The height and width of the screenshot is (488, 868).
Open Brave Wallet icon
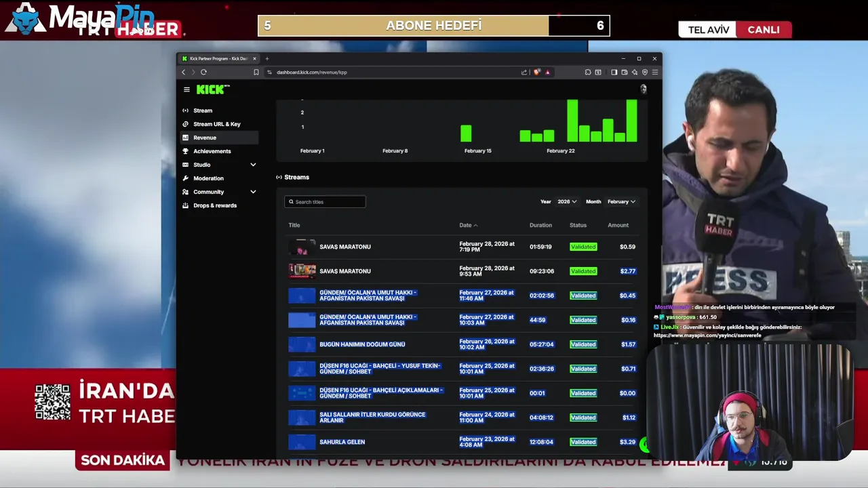(624, 72)
